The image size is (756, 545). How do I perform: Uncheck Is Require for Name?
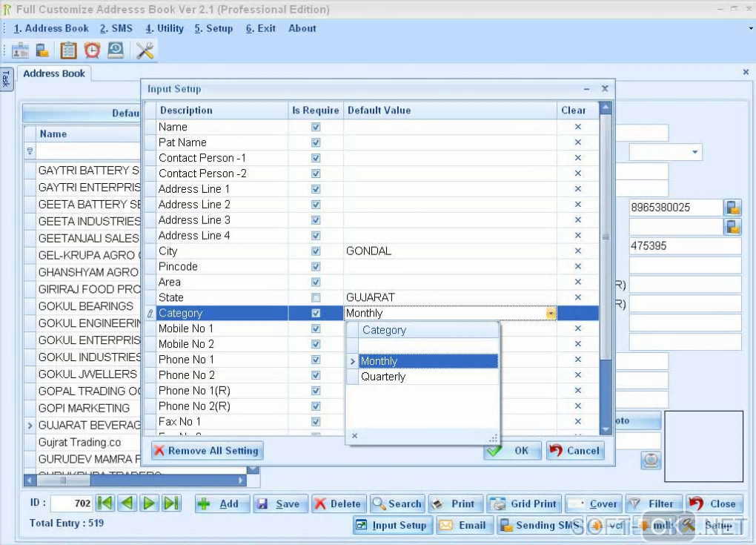click(x=316, y=127)
